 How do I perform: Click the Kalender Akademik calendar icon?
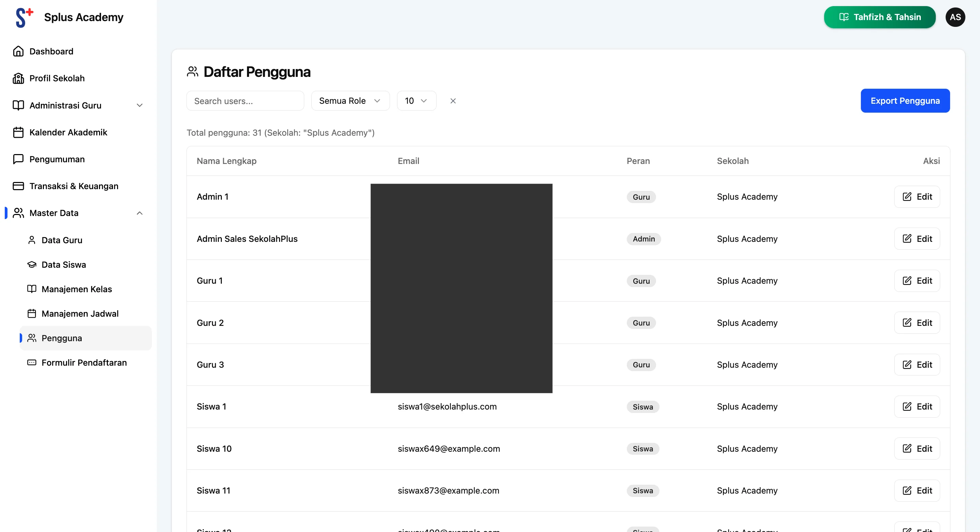point(18,132)
